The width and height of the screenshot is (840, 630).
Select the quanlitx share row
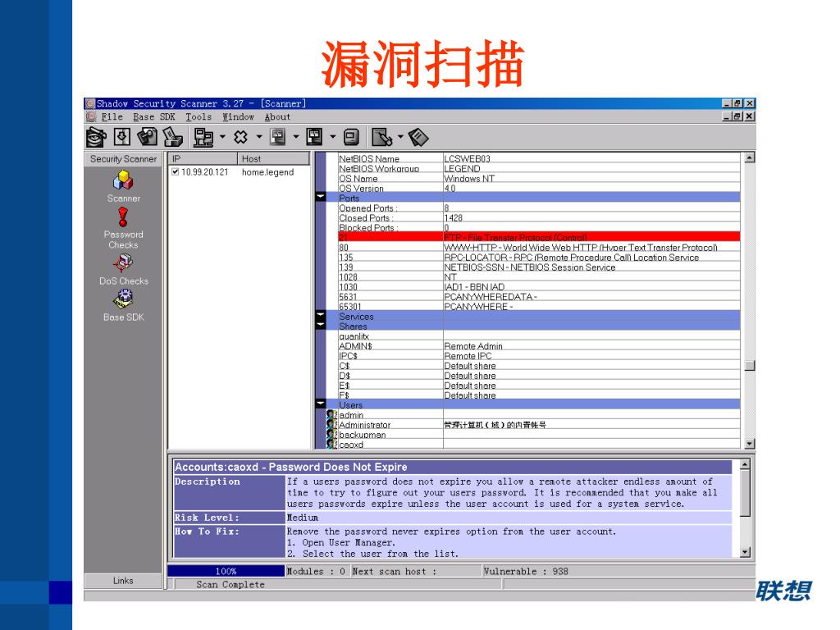[x=539, y=336]
